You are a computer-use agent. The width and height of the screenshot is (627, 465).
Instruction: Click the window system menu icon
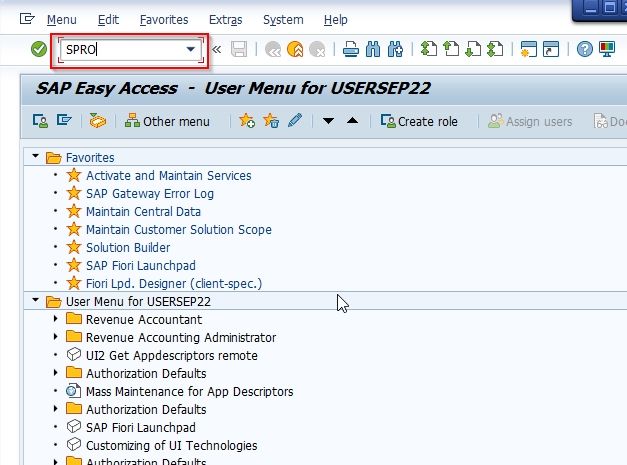[27, 19]
